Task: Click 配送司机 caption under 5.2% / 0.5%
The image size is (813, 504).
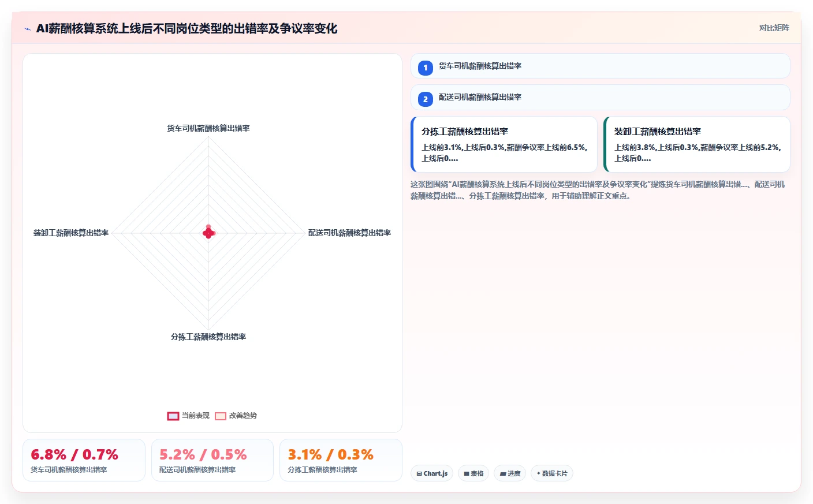Action: (x=197, y=470)
